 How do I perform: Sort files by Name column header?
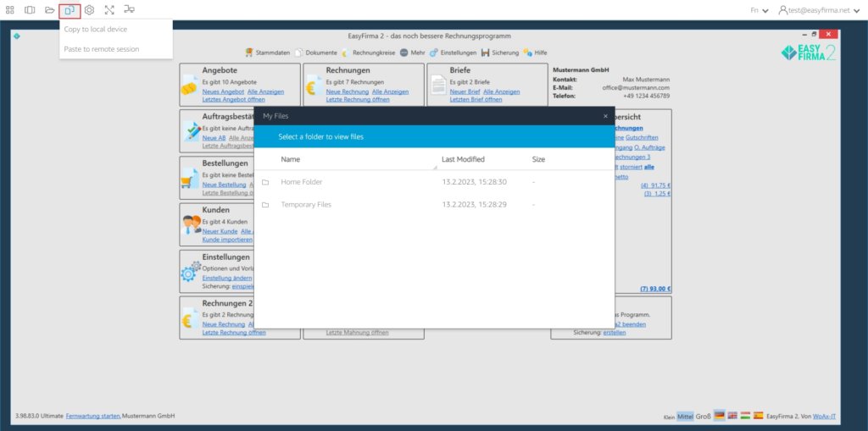pos(290,159)
